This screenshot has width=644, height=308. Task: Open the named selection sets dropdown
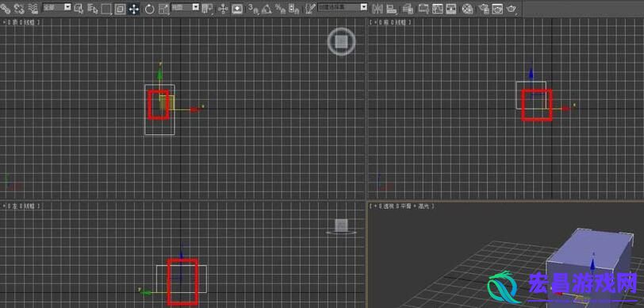click(343, 7)
